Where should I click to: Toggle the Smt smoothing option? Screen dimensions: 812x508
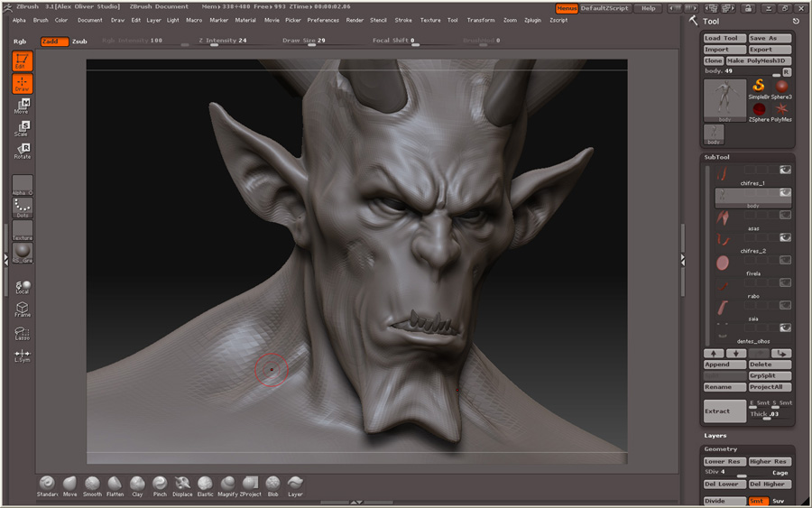click(758, 501)
